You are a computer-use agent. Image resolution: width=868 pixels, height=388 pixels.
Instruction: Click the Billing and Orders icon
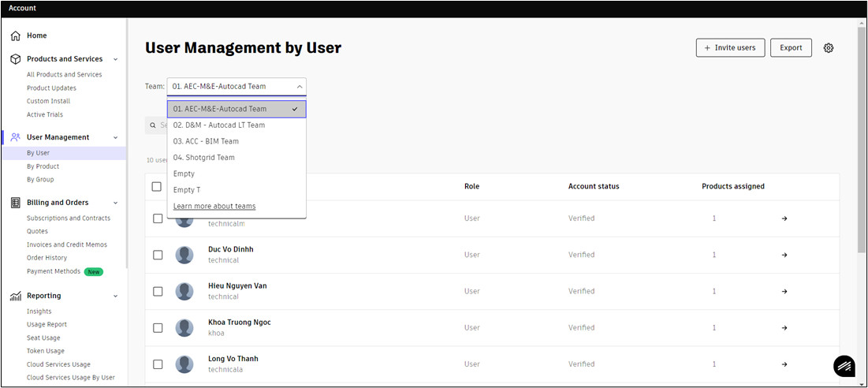(x=16, y=203)
